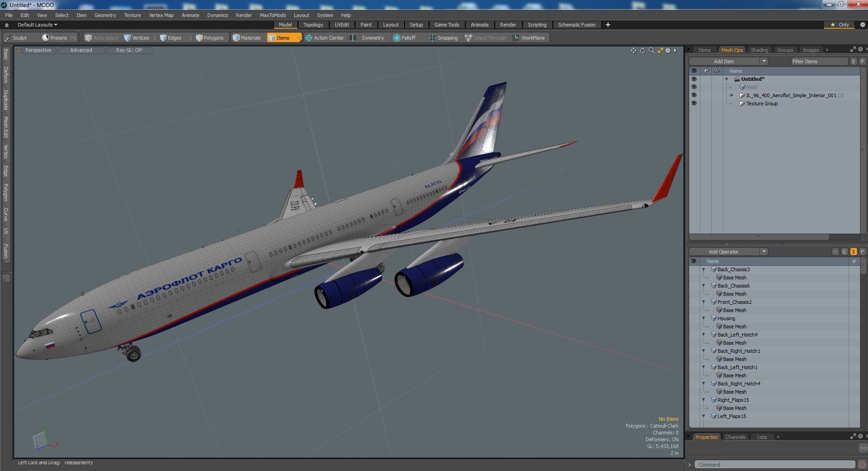868x471 pixels.
Task: Open the Default Layouts dropdown
Action: tap(37, 25)
